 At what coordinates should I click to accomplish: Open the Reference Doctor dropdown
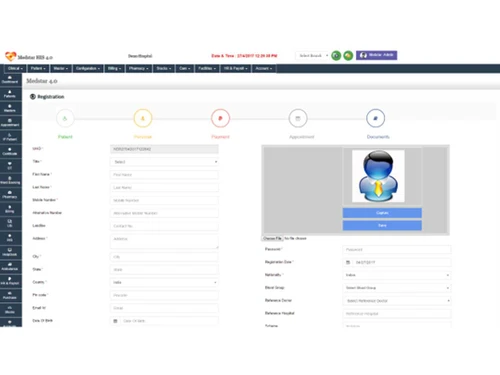coord(397,301)
